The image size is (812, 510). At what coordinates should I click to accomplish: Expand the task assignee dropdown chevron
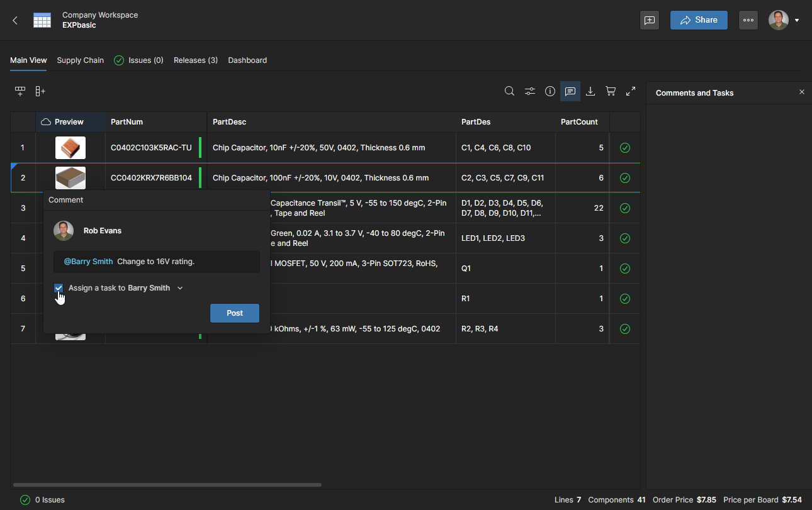[x=180, y=288]
